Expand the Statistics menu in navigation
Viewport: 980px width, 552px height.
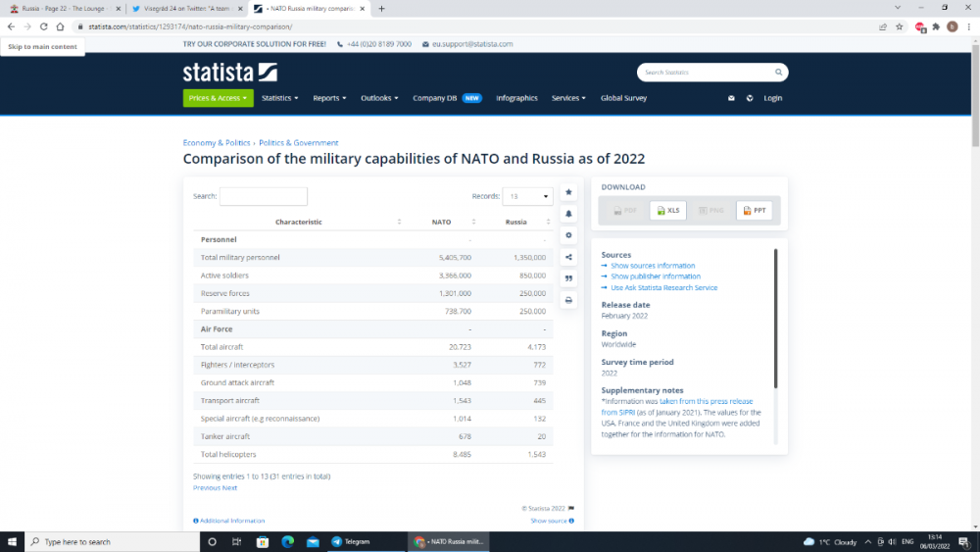pyautogui.click(x=279, y=98)
